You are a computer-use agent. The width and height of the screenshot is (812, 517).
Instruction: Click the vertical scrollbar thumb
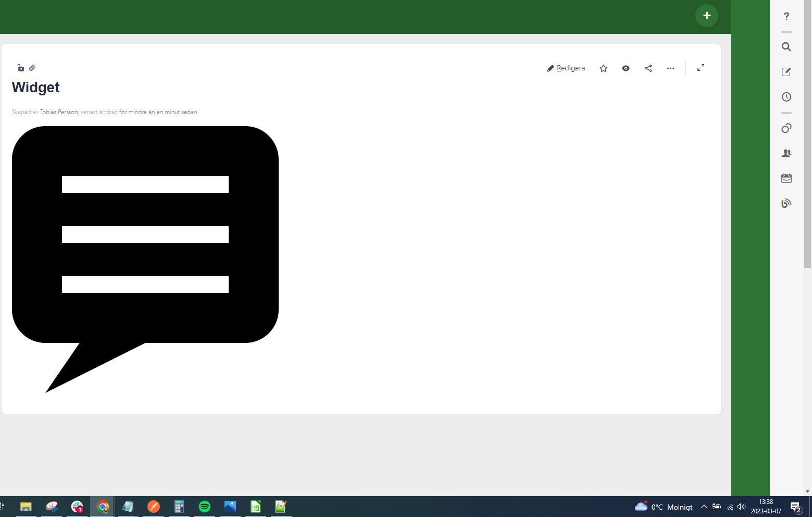point(807,134)
